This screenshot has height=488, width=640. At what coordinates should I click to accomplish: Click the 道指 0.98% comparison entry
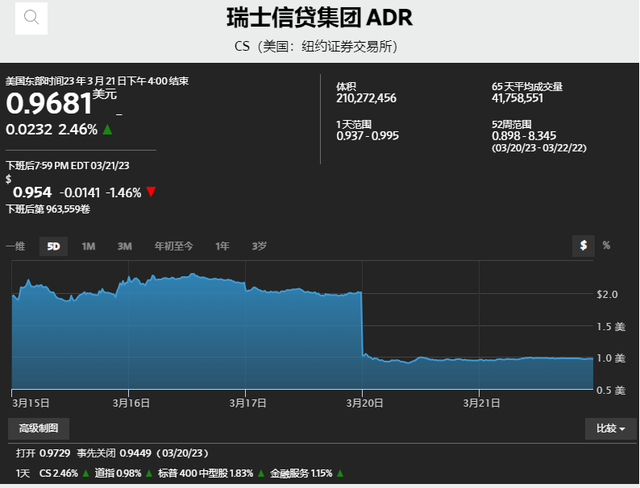(118, 473)
